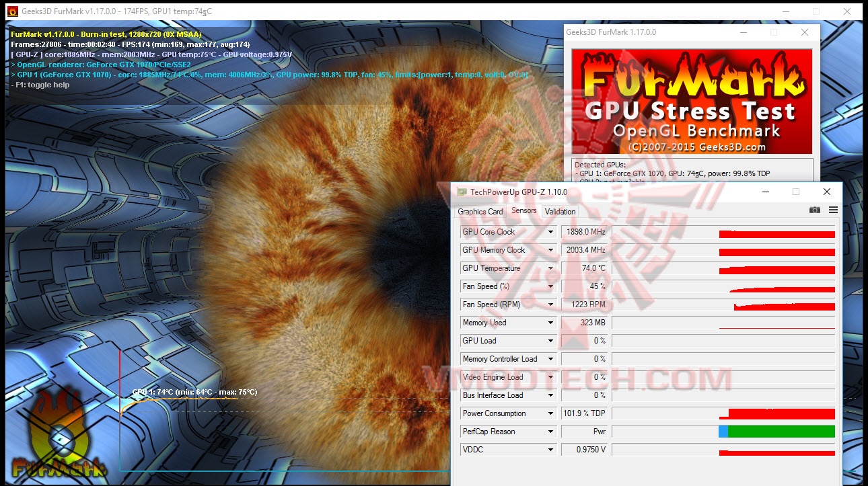Click the 'Detected GPUs:' label
This screenshot has width=868, height=486.
600,165
